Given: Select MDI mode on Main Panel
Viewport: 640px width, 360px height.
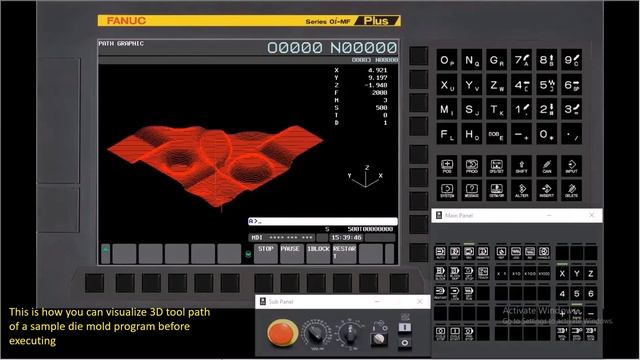Looking at the screenshot, I should coord(469,253).
